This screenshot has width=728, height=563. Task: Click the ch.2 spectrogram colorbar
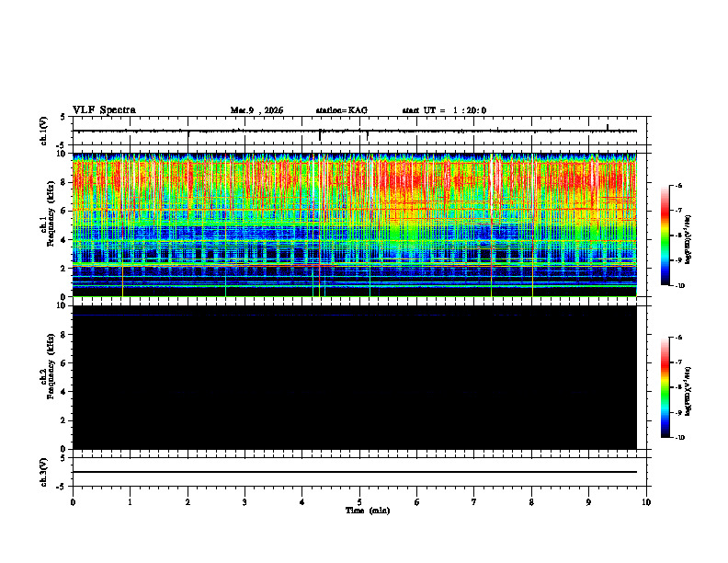[x=665, y=387]
